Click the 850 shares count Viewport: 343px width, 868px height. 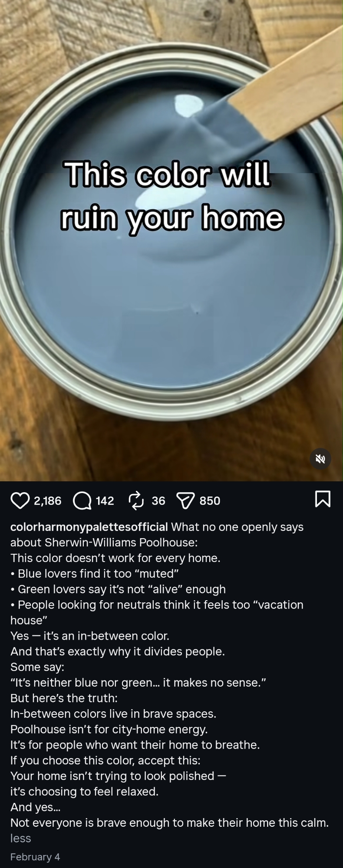(x=210, y=501)
